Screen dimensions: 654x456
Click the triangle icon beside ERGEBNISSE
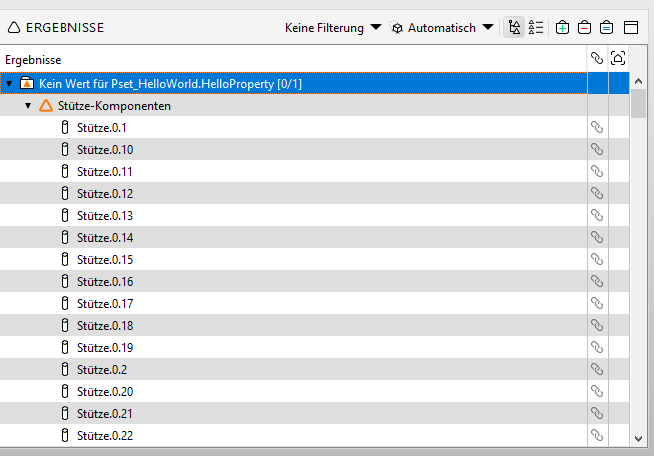(x=14, y=28)
